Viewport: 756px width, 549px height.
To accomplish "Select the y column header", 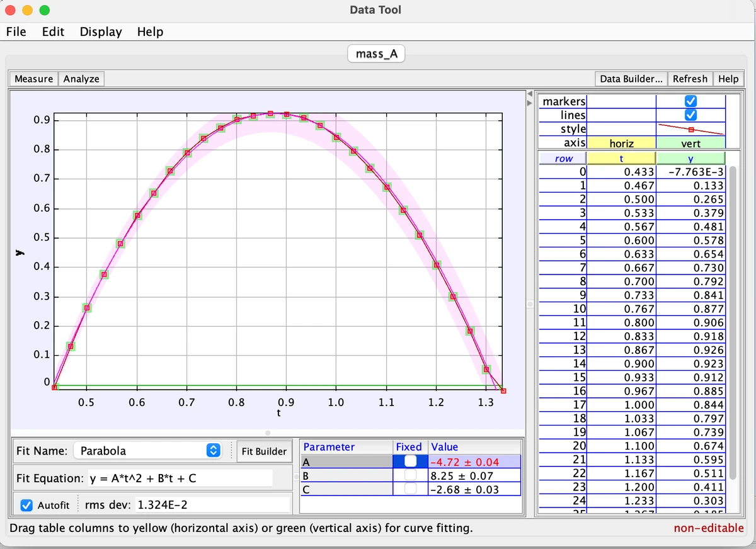I will tap(690, 159).
